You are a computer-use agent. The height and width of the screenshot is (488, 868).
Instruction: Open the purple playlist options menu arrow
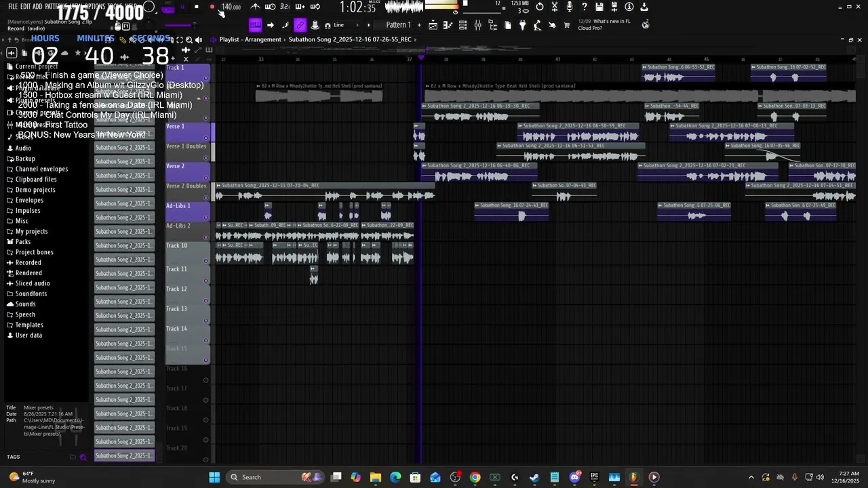(x=212, y=39)
